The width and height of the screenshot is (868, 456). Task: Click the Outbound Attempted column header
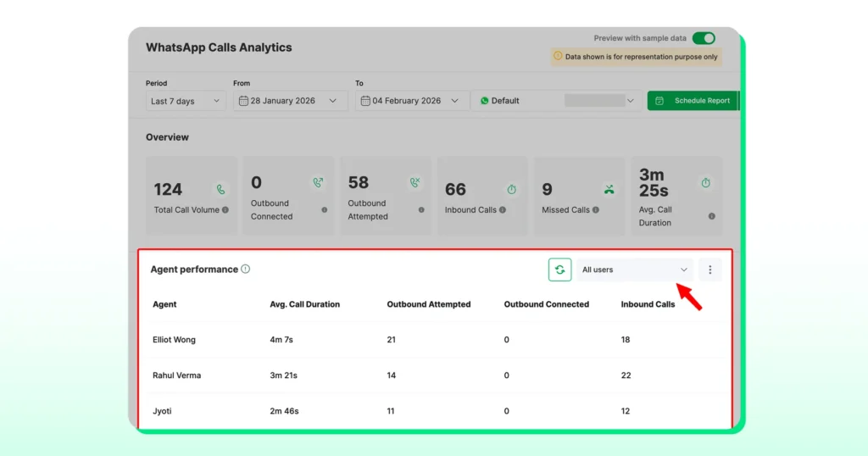pos(428,304)
